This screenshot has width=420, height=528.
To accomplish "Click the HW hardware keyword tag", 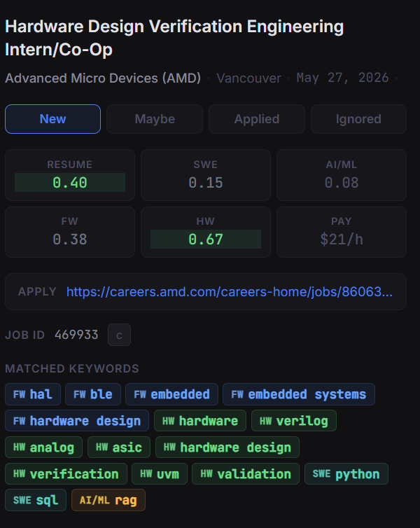I will point(200,421).
